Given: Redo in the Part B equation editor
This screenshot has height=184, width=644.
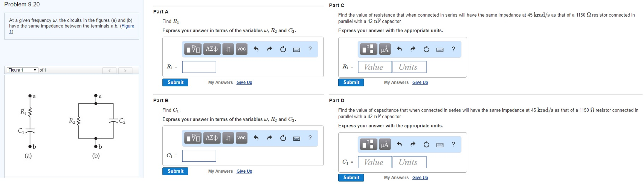Looking at the screenshot, I should coord(269,138).
